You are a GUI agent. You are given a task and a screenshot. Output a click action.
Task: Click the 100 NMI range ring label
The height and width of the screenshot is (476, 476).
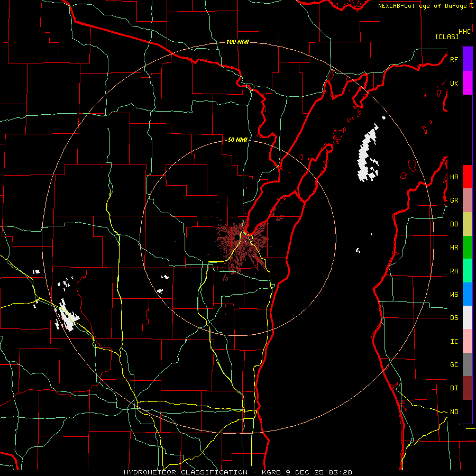click(237, 42)
